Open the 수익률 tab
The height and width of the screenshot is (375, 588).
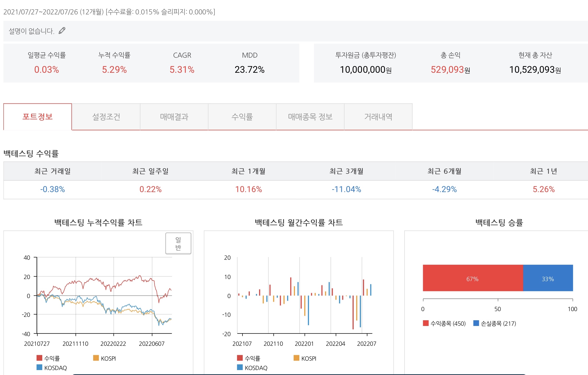[242, 117]
